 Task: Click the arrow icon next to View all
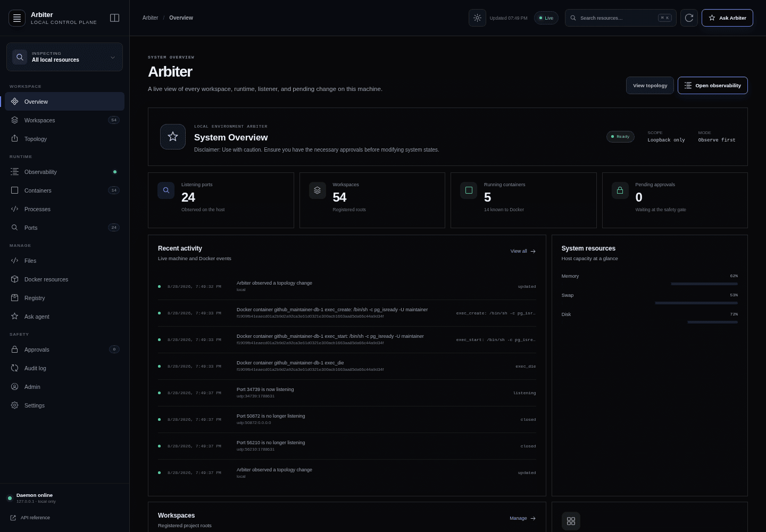coord(533,251)
